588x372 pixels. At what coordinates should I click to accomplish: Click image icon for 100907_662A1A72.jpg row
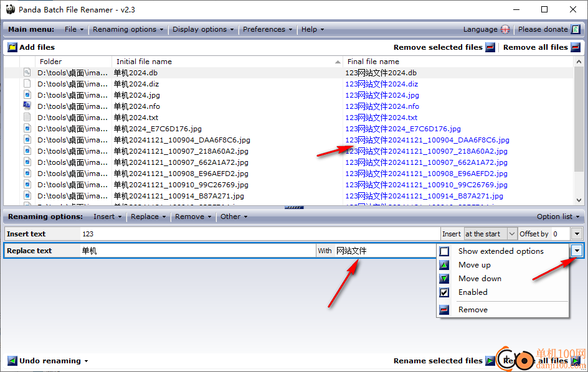click(x=27, y=162)
